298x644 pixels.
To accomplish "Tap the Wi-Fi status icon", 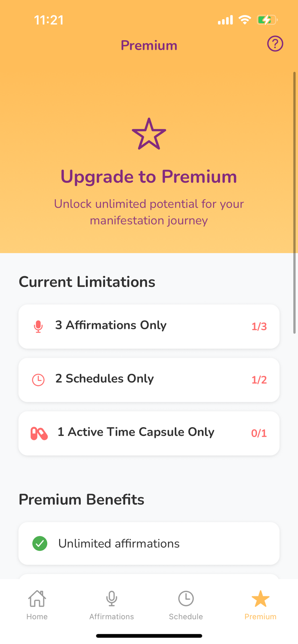I will coord(244,19).
